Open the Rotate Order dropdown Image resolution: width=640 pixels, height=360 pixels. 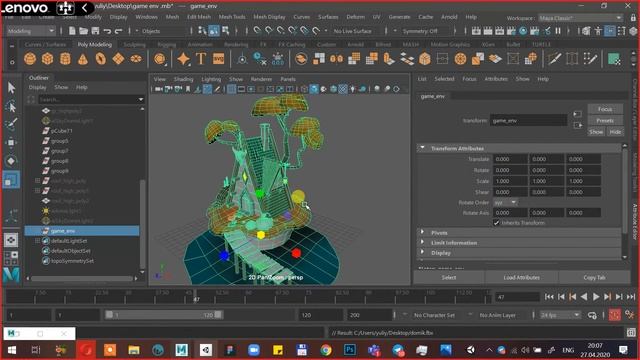(x=505, y=202)
